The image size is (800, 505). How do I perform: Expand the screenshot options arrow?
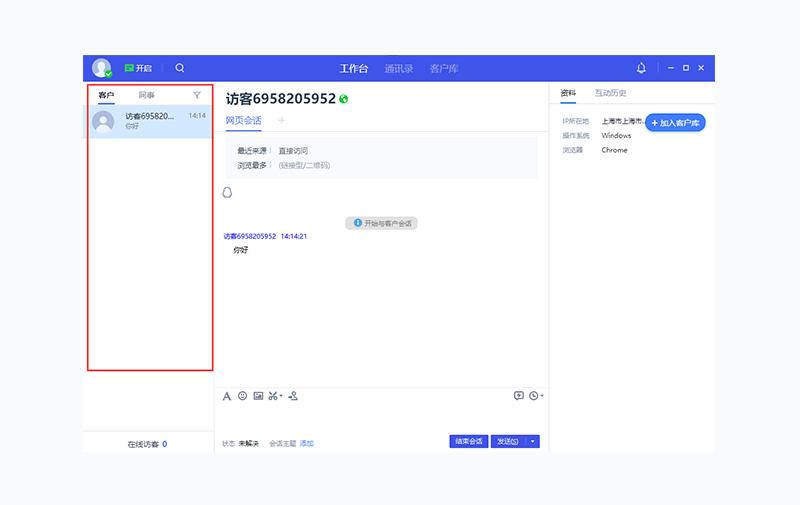[281, 396]
